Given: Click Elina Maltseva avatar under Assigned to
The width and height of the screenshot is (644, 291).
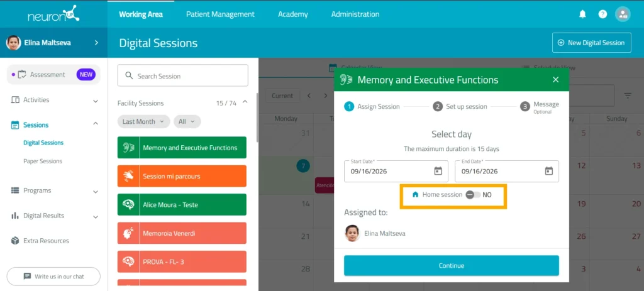Looking at the screenshot, I should tap(352, 233).
